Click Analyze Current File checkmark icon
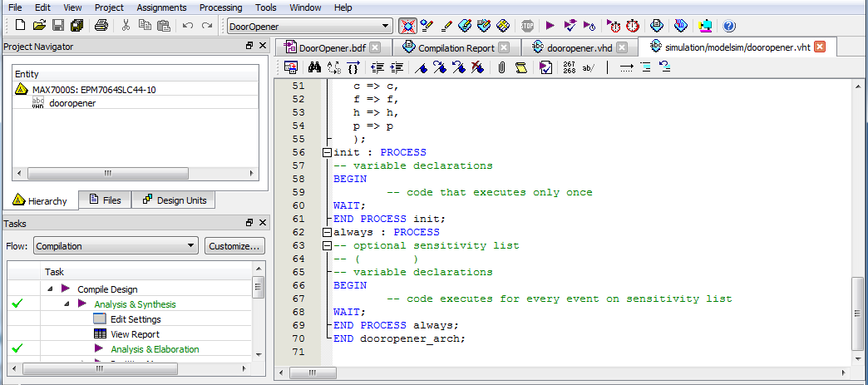The width and height of the screenshot is (868, 385). click(x=545, y=67)
